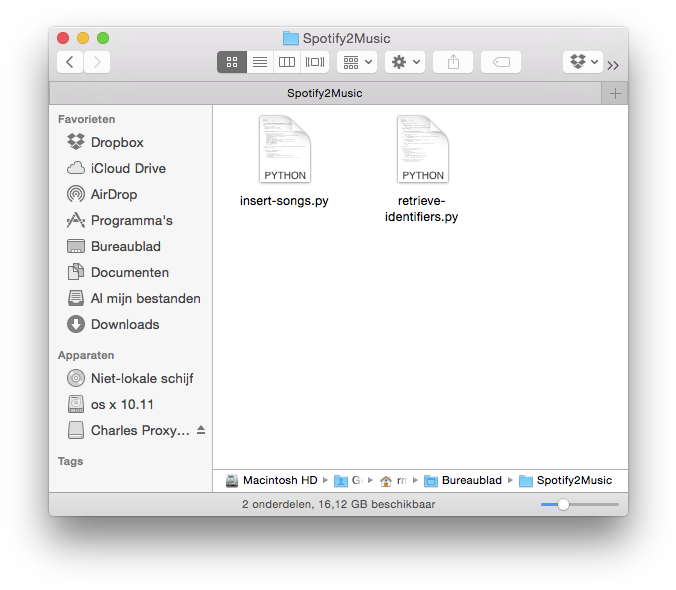Click the status bar item count text
The width and height of the screenshot is (676, 590).
(339, 504)
